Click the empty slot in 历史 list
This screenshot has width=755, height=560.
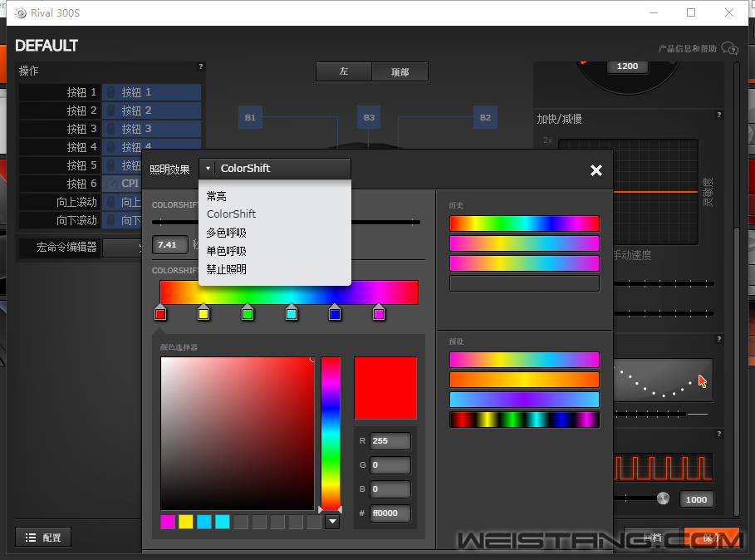[524, 283]
